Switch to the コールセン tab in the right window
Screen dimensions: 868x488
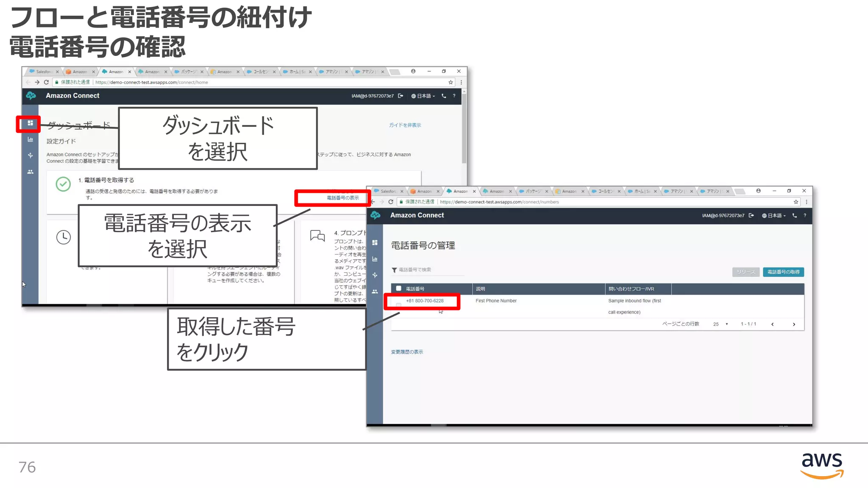click(x=604, y=191)
